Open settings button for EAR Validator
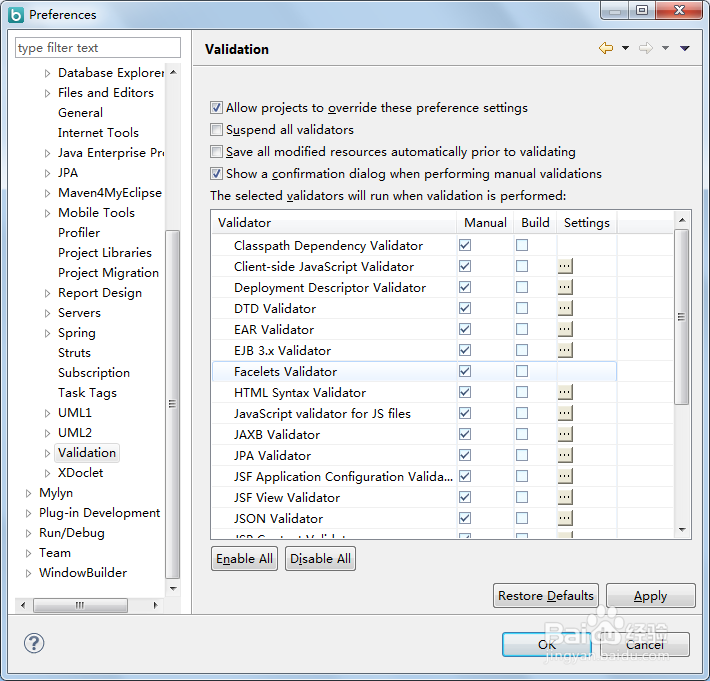 [x=565, y=330]
